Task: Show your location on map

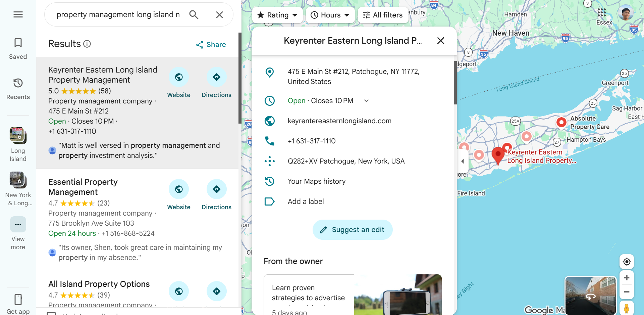Action: pyautogui.click(x=627, y=262)
